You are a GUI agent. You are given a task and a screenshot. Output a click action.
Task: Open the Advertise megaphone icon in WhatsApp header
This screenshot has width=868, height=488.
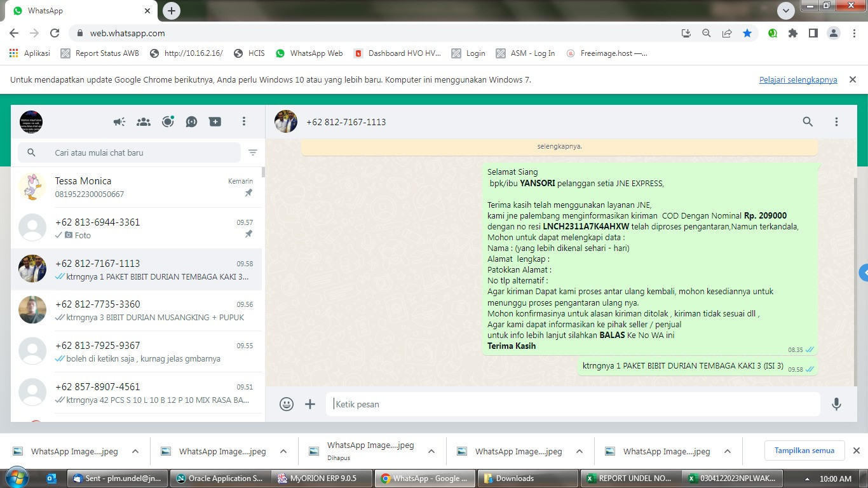click(119, 122)
